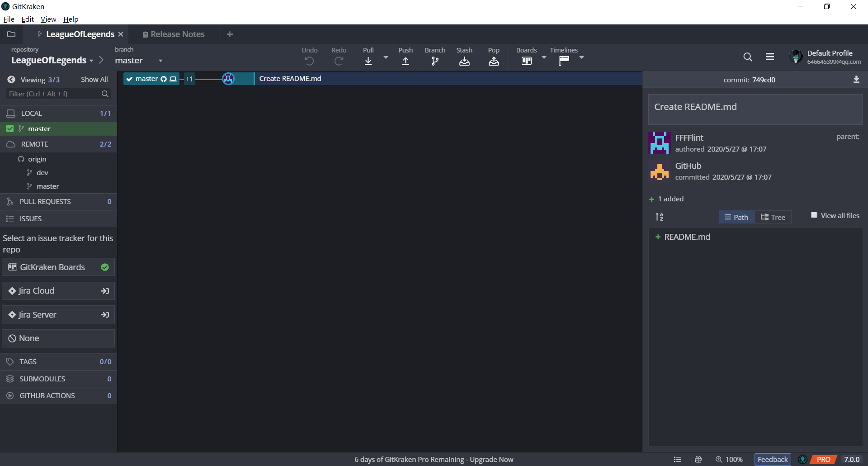The image size is (868, 466).
Task: Connect Jira Server via sign-in arrow icon
Action: (105, 315)
